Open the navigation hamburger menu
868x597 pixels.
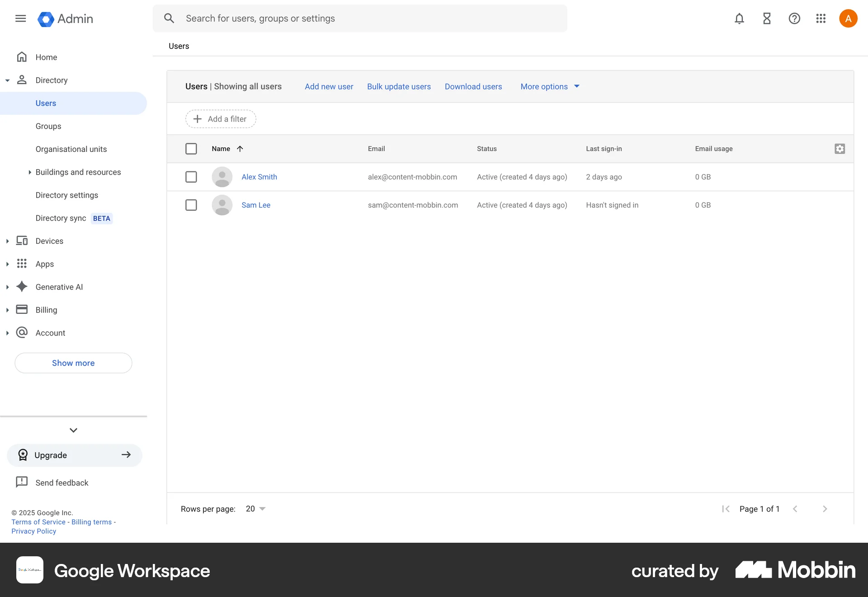click(x=20, y=19)
